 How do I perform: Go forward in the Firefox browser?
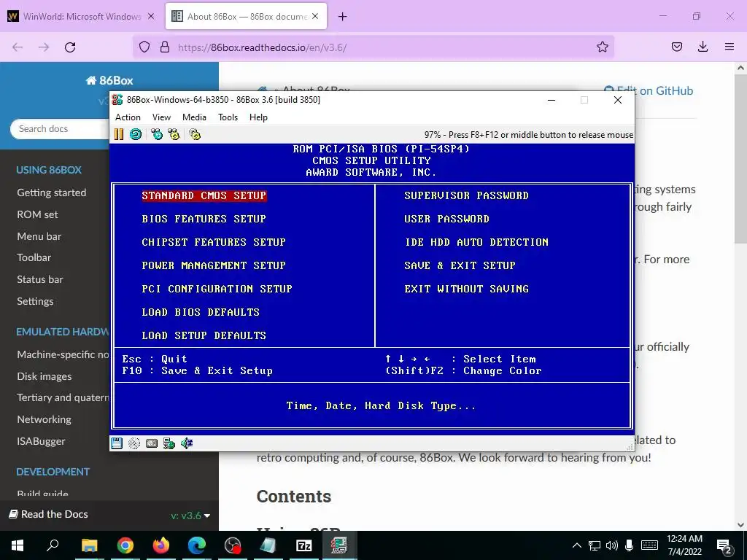click(x=44, y=47)
